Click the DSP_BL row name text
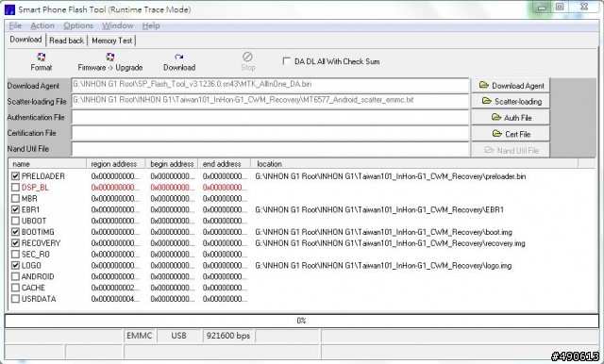Viewport: 604px width, 364px height. [x=35, y=188]
